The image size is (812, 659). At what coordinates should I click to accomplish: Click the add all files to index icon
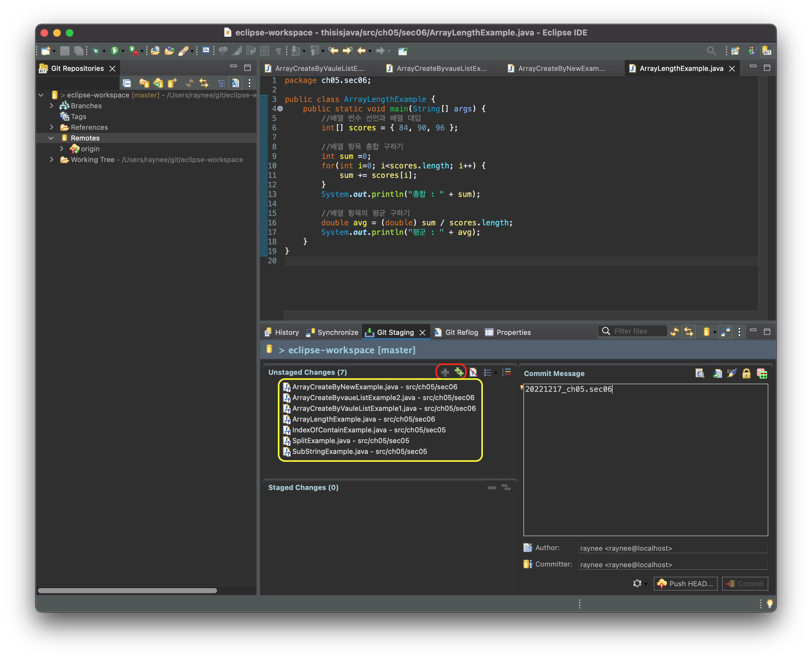(459, 372)
